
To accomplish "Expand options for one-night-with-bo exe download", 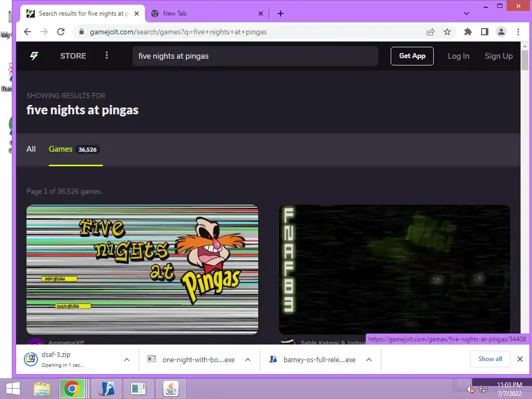I will (248, 360).
